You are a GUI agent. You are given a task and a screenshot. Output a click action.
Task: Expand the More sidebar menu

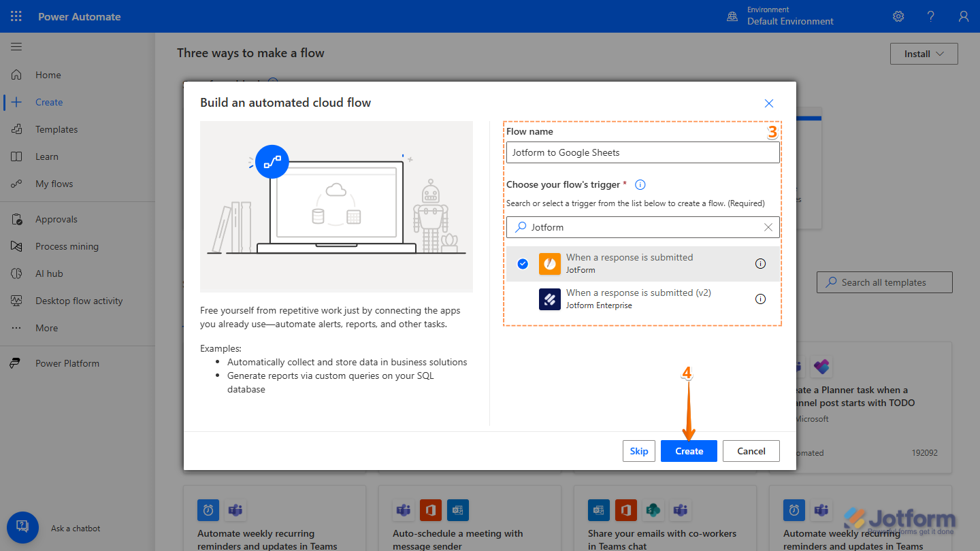(46, 327)
